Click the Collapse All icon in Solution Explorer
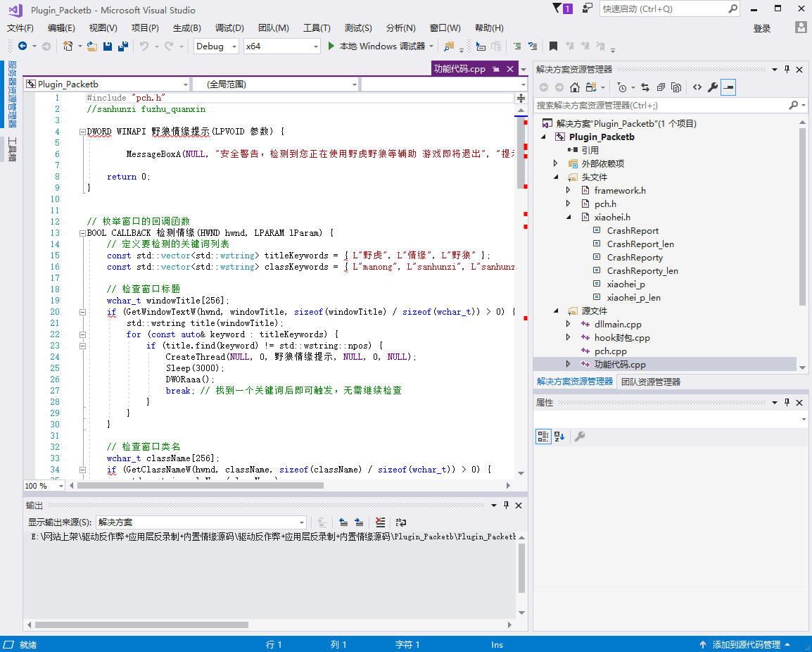812x652 pixels. tap(661, 87)
